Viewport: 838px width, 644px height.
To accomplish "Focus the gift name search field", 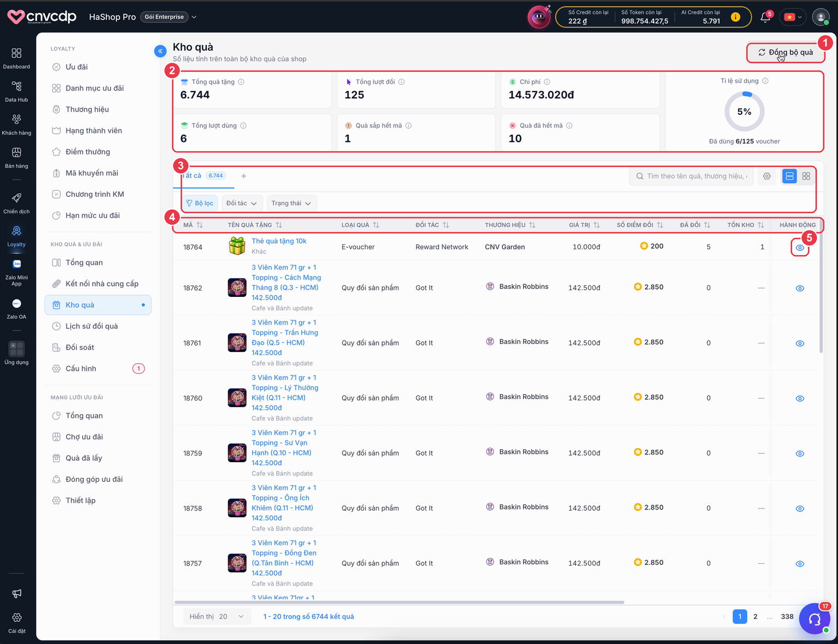I will coord(691,176).
